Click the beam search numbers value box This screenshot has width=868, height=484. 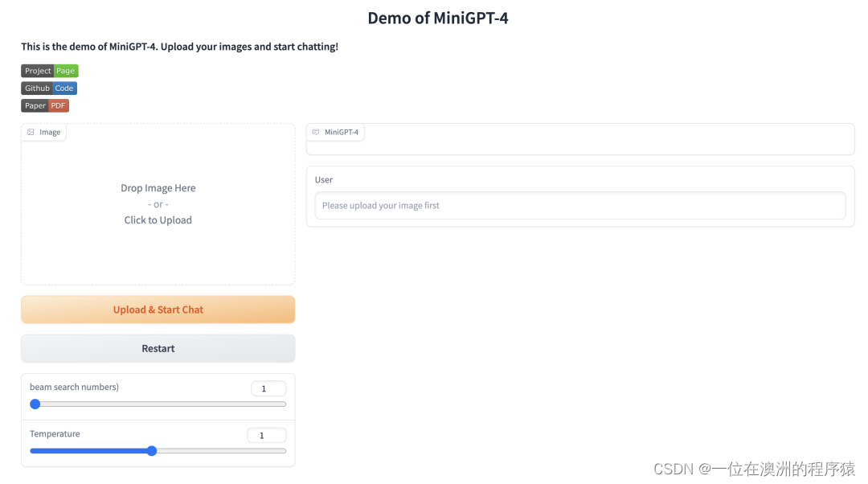pyautogui.click(x=268, y=388)
